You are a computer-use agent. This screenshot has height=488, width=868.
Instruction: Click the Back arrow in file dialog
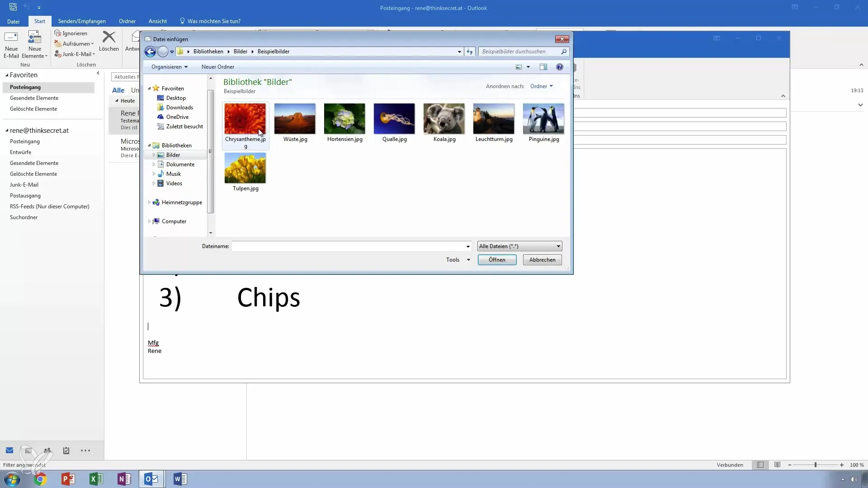[150, 52]
